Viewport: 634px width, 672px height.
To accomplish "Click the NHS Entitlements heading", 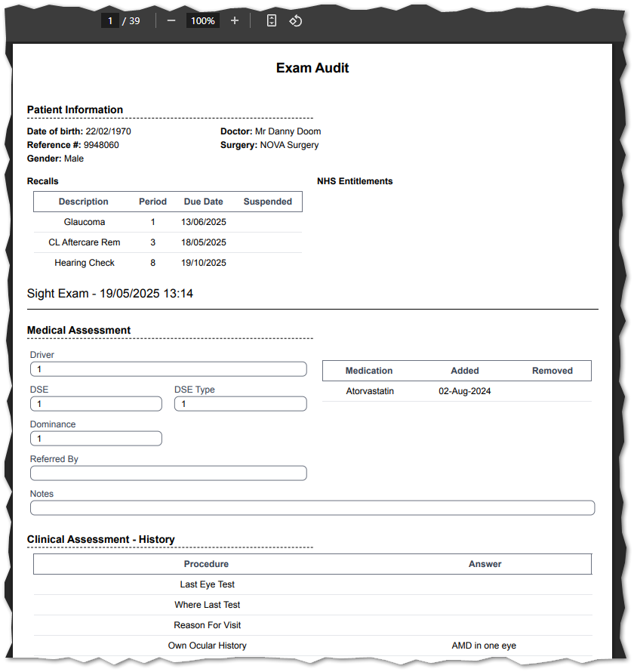I will pyautogui.click(x=355, y=181).
